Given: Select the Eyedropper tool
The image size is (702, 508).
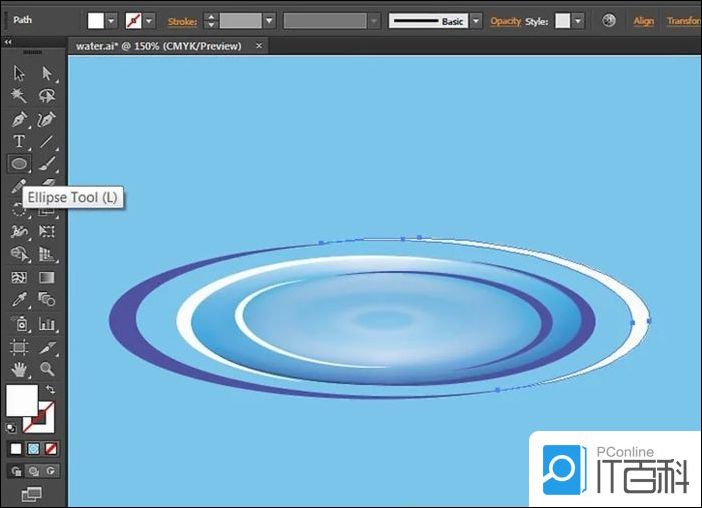Looking at the screenshot, I should click(x=19, y=299).
